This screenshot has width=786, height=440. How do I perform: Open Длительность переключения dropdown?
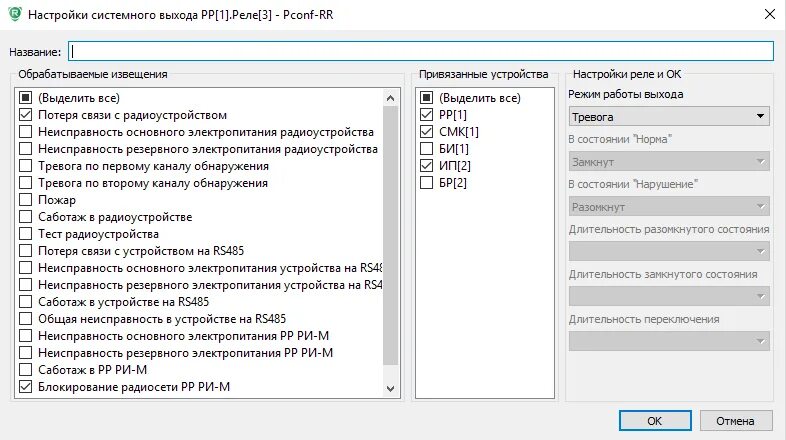point(669,341)
